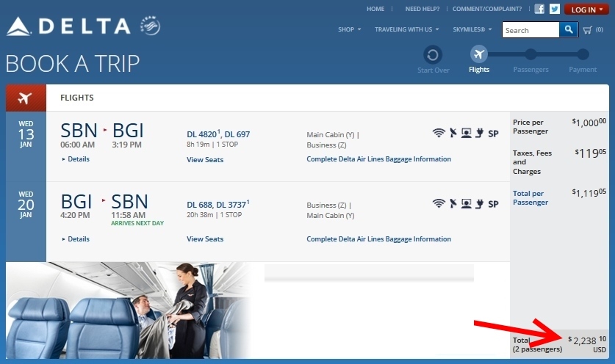Screen dimensions: 615x364
Task: Click the Facebook icon in header
Action: tap(539, 10)
